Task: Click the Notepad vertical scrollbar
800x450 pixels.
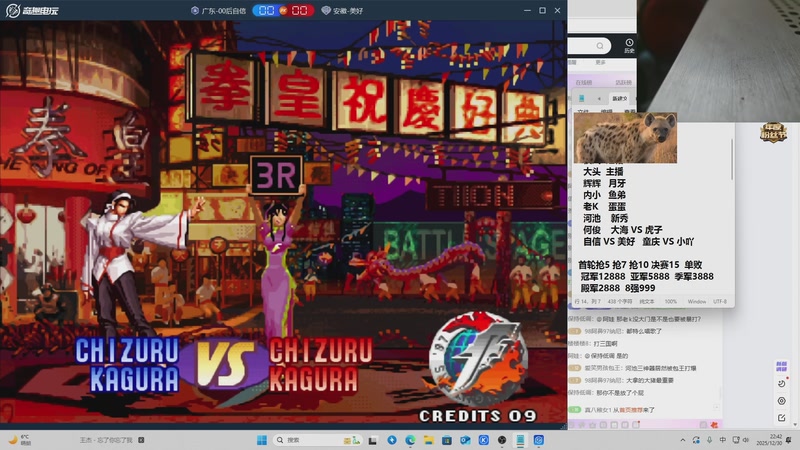Action: pyautogui.click(x=732, y=158)
